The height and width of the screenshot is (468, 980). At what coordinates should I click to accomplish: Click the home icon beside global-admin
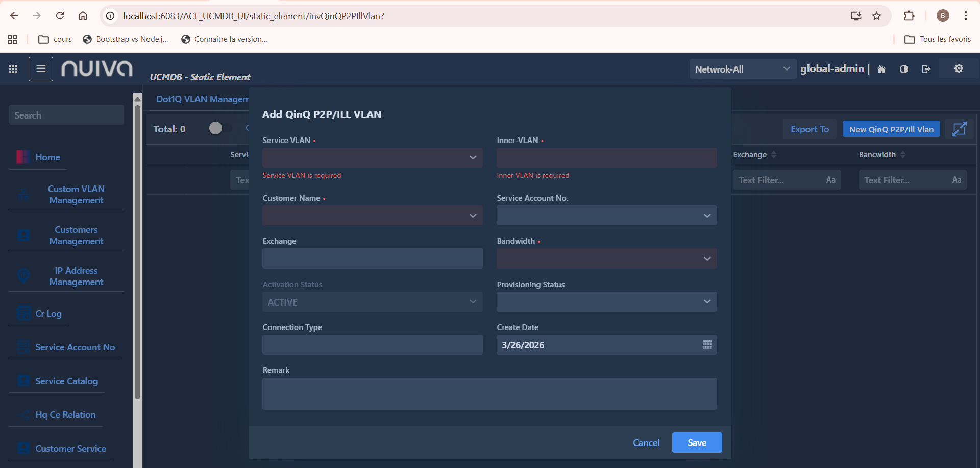881,69
